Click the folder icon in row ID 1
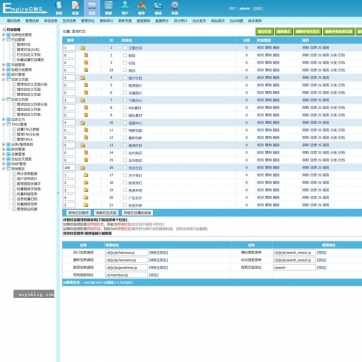Image resolution: width=362 pixels, height=362 pixels. point(83,48)
